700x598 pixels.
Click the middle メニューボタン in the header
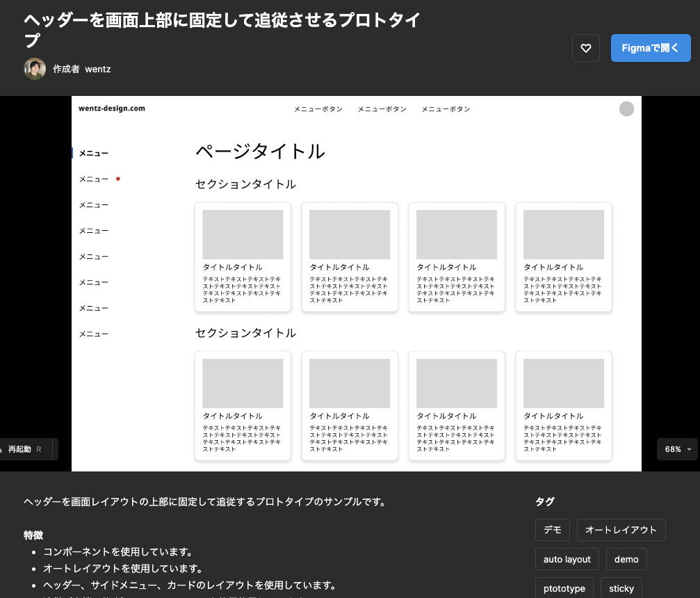pos(382,108)
